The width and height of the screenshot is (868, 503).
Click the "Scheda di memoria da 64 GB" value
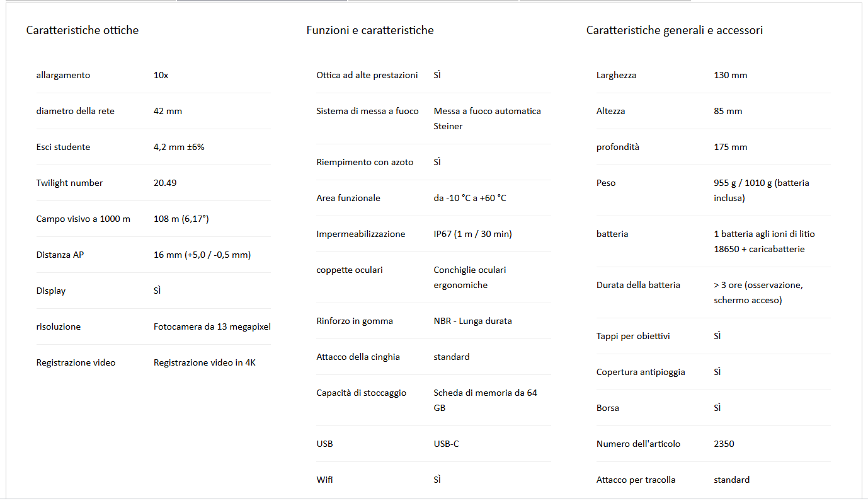(485, 400)
